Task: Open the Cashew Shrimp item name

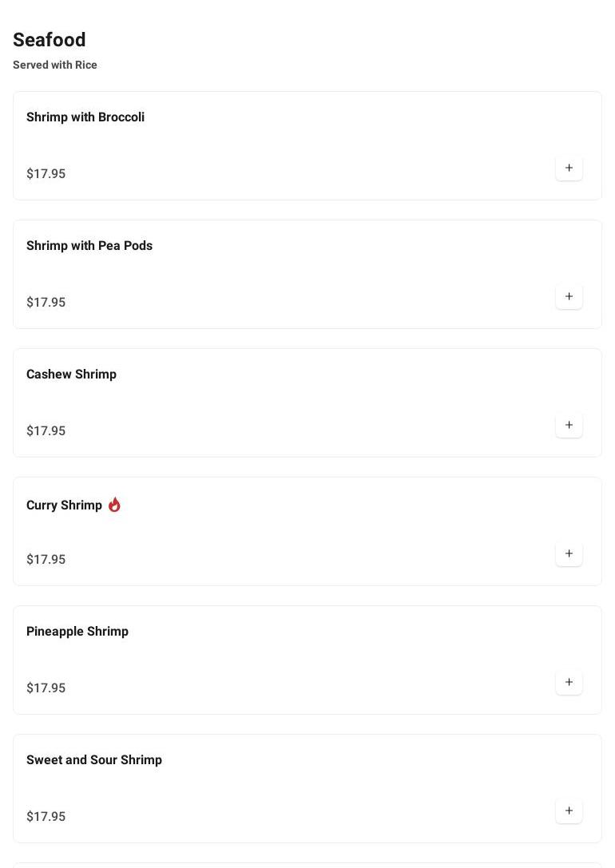Action: pos(71,375)
